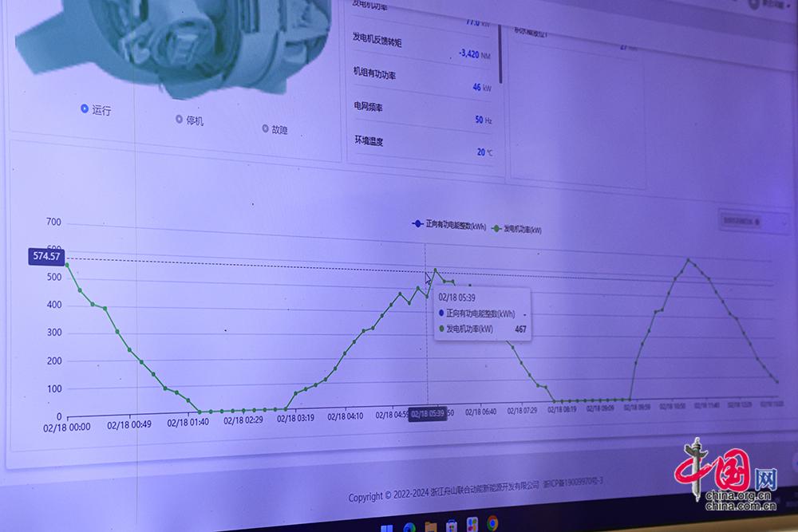Click the 02/18 05:39 x-axis marker
This screenshot has width=798, height=532.
427,414
